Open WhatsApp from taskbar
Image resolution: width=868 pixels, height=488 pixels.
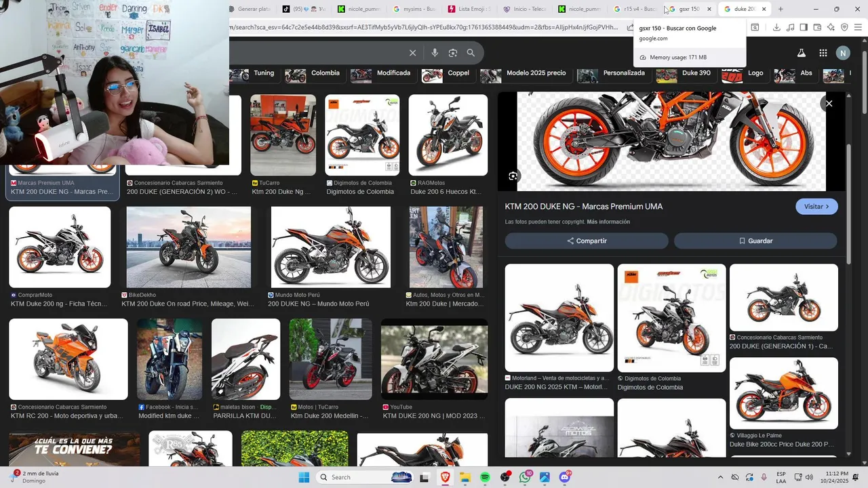[x=526, y=477]
